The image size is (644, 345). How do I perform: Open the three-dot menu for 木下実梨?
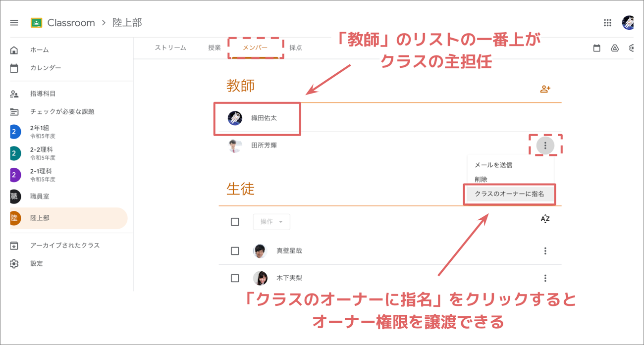[x=545, y=278]
